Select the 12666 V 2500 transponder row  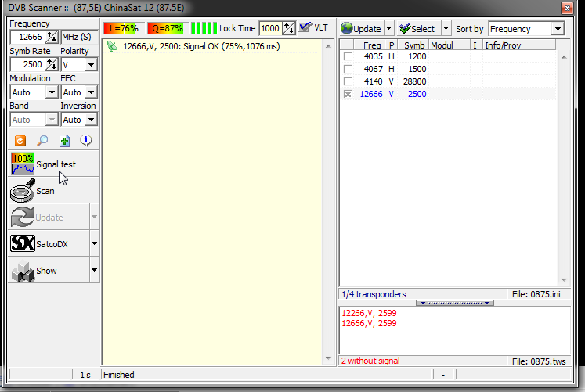448,94
